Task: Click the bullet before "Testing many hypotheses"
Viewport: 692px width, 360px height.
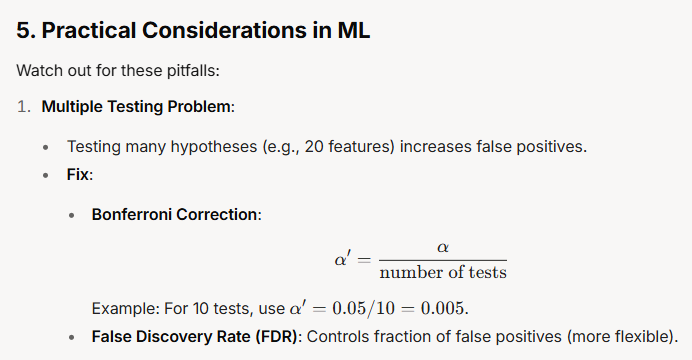Action: coord(46,147)
